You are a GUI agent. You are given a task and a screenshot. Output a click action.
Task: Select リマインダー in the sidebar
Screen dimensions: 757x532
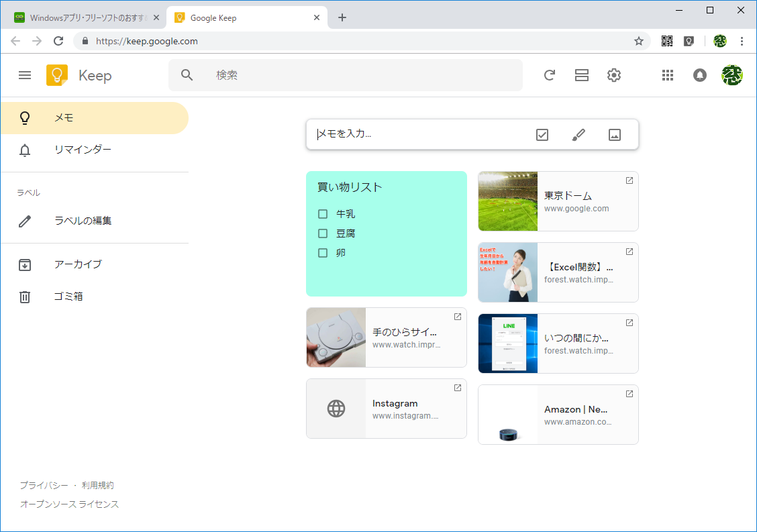click(x=82, y=150)
